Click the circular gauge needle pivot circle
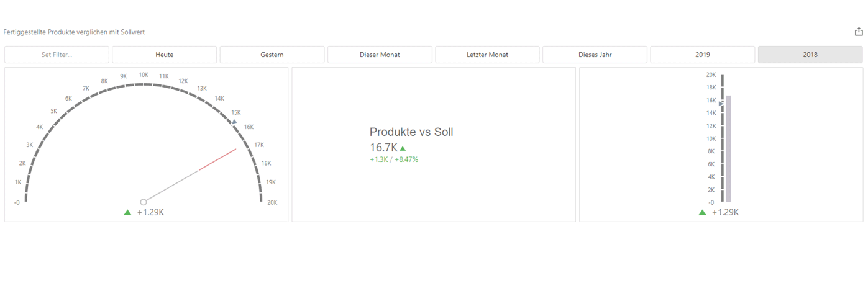Viewport: 868px width, 283px height. point(144,202)
